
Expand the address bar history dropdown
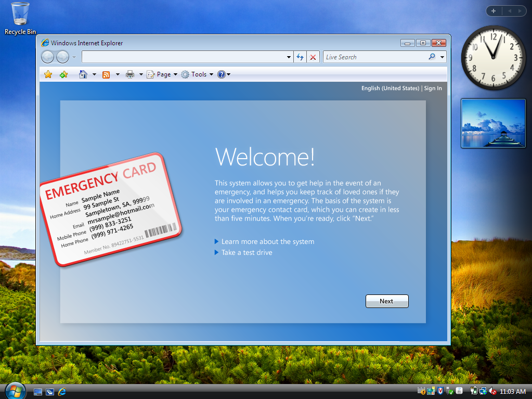click(x=289, y=57)
